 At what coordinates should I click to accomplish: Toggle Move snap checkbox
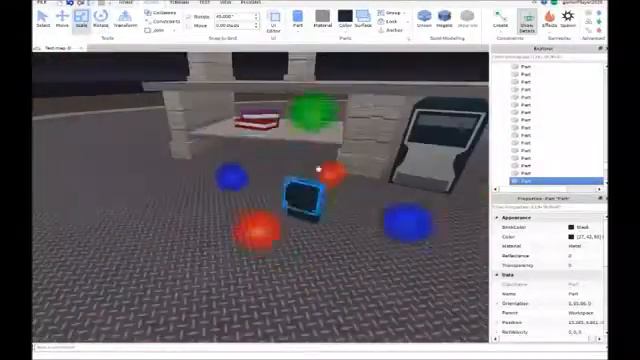(x=189, y=26)
